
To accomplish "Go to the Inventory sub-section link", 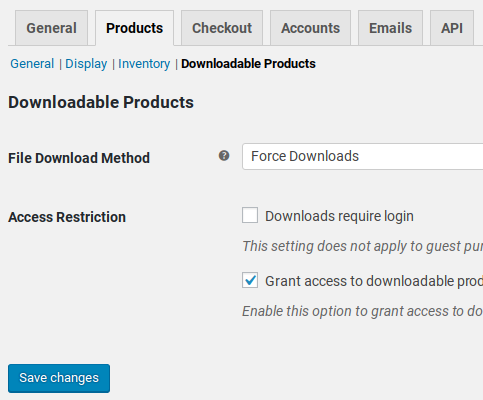I will (x=144, y=64).
